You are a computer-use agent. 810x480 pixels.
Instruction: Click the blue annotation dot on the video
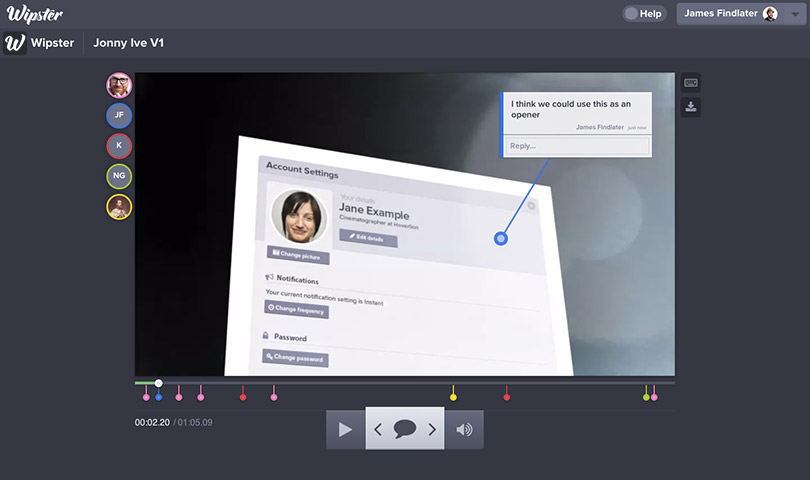(501, 239)
